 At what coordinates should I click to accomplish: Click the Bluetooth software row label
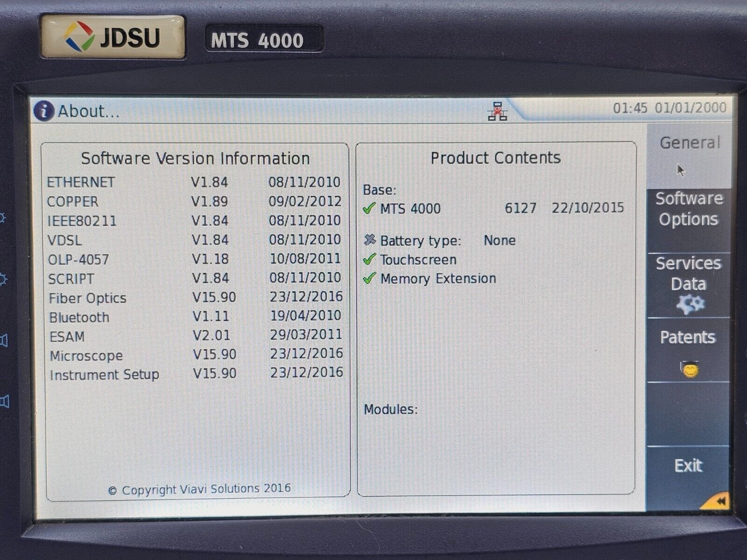click(x=79, y=317)
